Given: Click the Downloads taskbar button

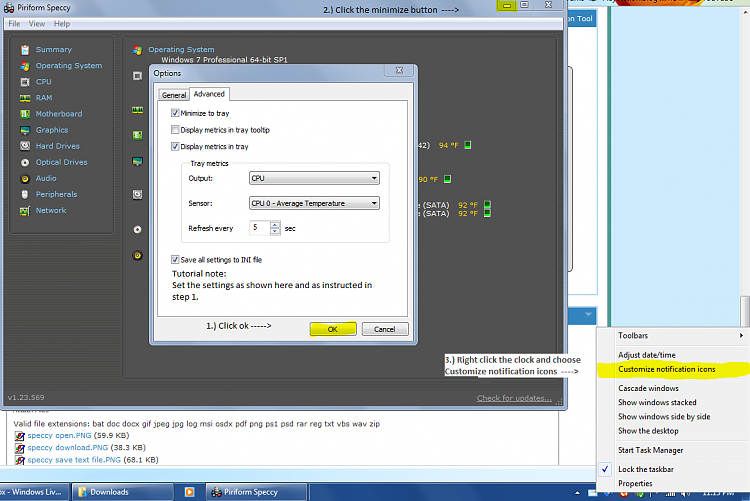Looking at the screenshot, I should click(x=122, y=492).
